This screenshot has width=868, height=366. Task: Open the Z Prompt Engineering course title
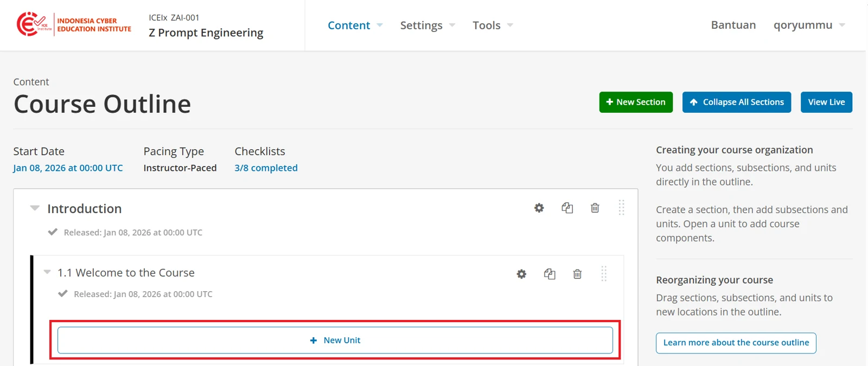[206, 33]
